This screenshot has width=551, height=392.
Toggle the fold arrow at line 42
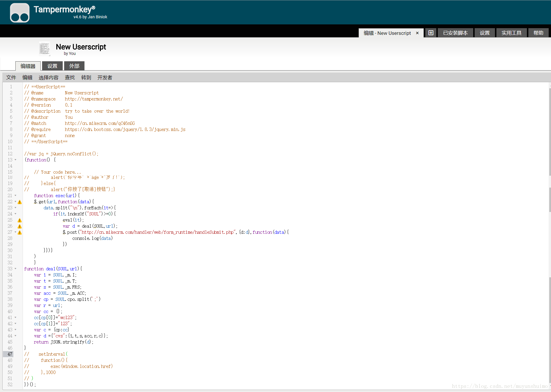(x=15, y=323)
